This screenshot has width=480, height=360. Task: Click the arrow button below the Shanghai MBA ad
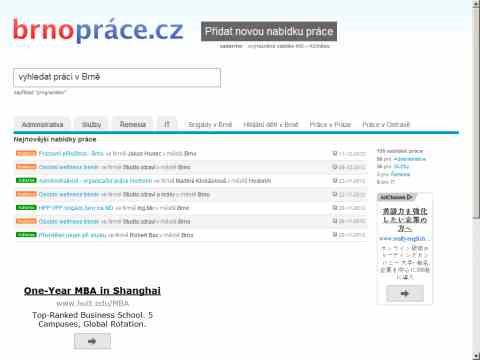click(x=92, y=341)
